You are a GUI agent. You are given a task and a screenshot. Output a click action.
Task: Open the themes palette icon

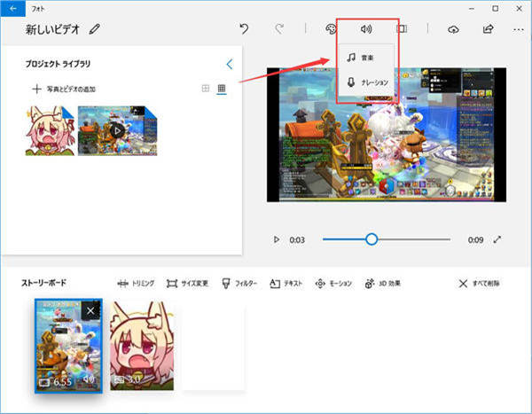[331, 29]
